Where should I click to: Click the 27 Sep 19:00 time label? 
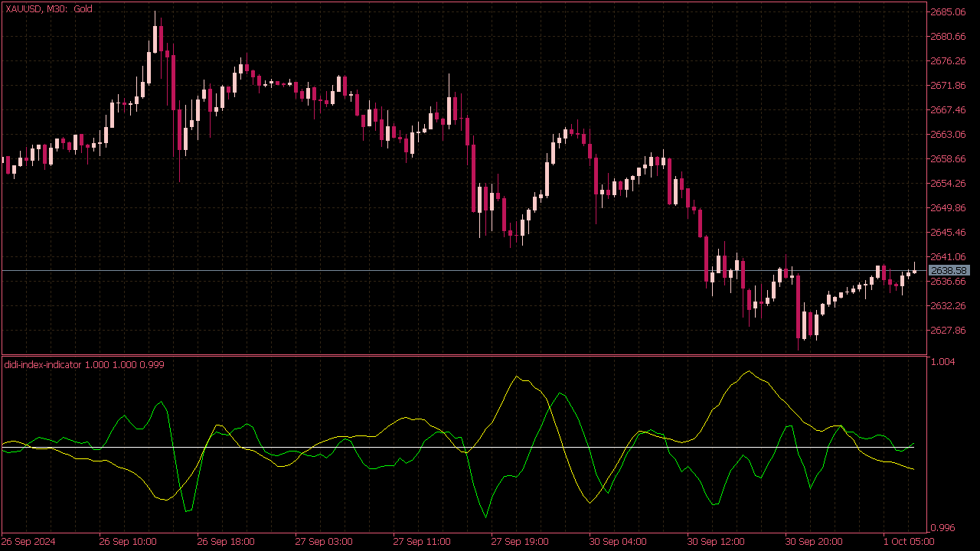tap(520, 542)
